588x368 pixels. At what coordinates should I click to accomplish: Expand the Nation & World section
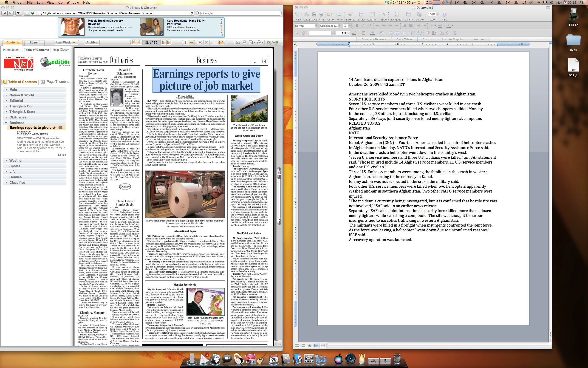pos(34,95)
